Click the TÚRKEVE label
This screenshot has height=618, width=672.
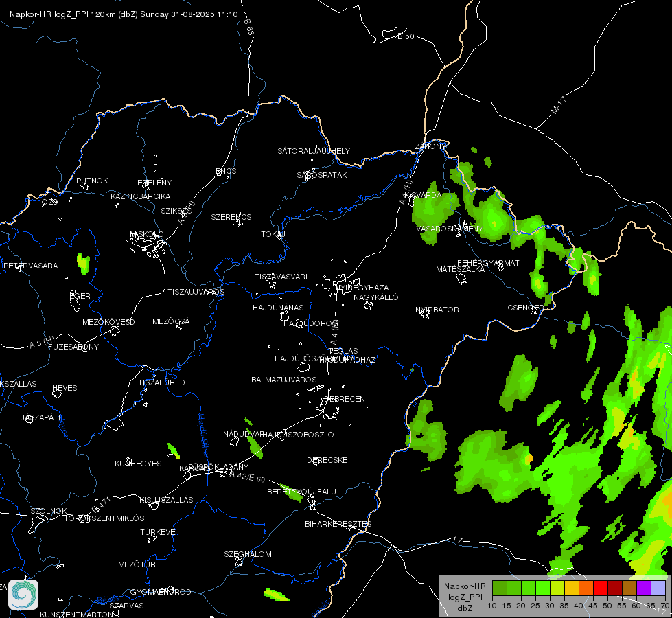coord(159,531)
